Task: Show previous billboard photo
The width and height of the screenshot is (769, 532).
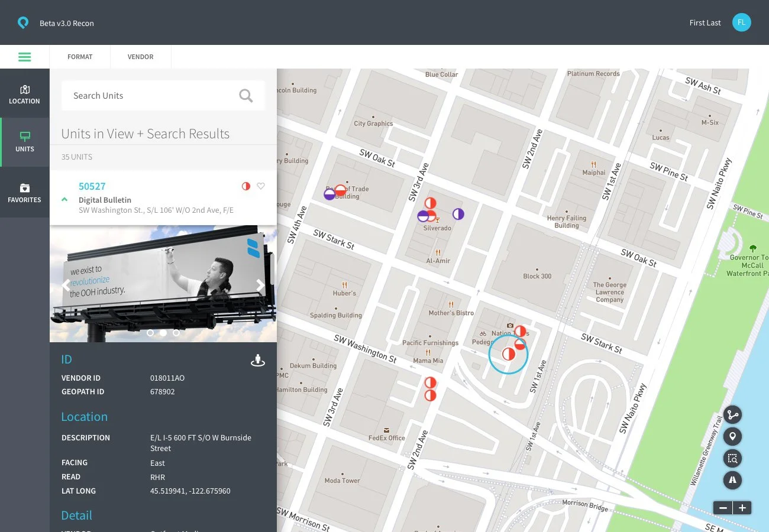Action: coord(66,286)
